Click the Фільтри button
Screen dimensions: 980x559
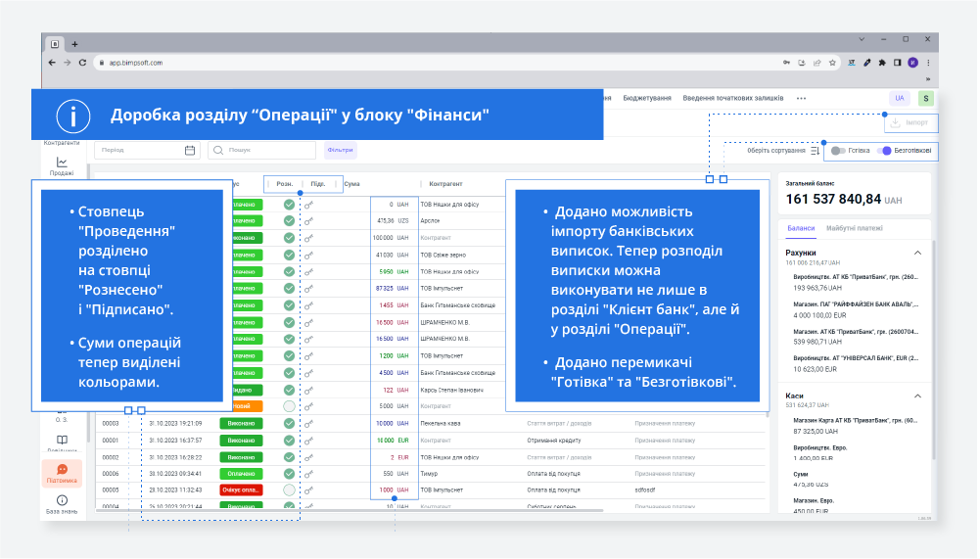(340, 151)
